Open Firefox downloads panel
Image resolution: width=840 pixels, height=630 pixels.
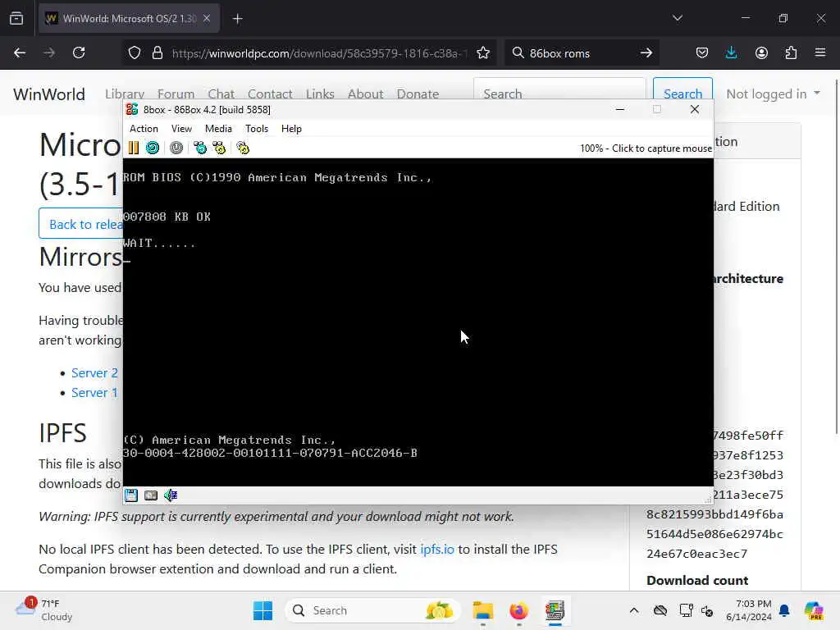pyautogui.click(x=731, y=53)
